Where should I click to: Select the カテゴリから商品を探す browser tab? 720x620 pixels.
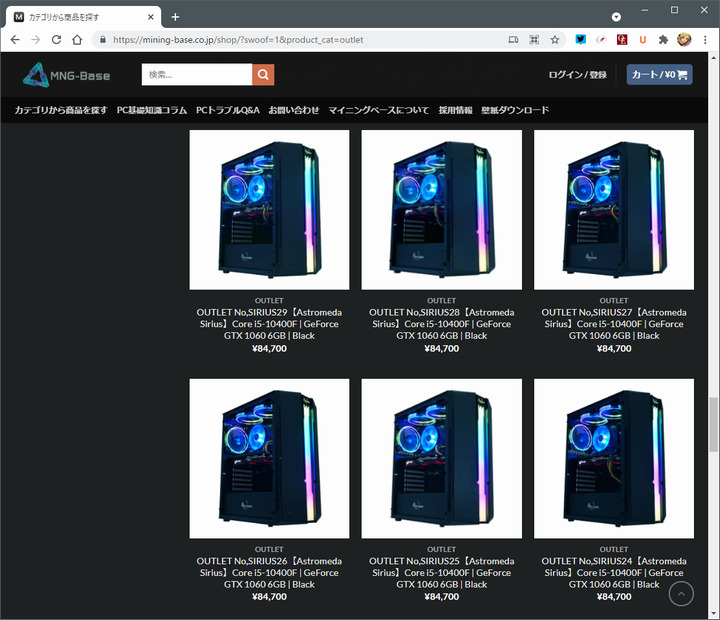coord(83,17)
